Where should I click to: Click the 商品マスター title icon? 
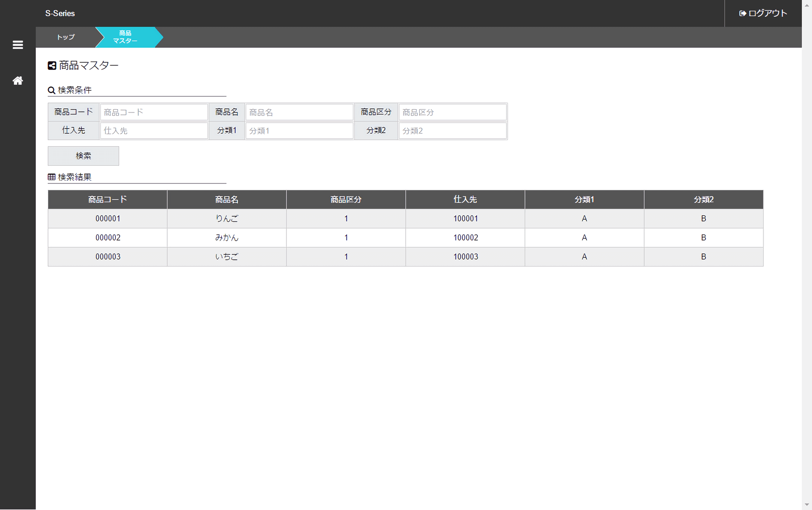[x=52, y=66]
